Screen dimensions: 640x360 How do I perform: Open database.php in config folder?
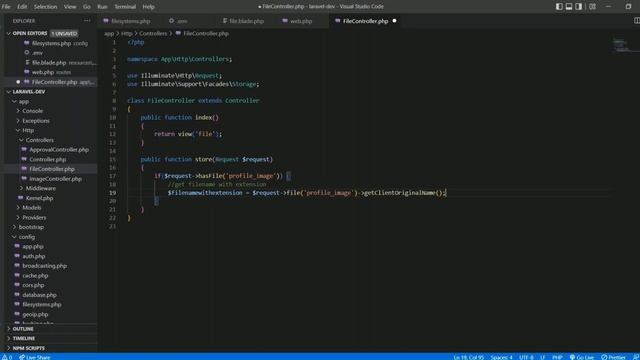pyautogui.click(x=39, y=295)
